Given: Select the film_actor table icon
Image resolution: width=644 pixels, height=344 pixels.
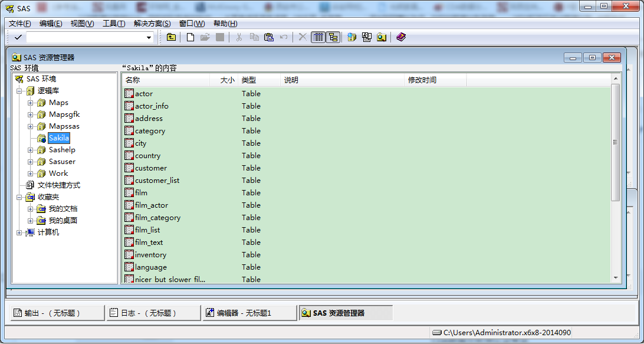Looking at the screenshot, I should pyautogui.click(x=129, y=205).
